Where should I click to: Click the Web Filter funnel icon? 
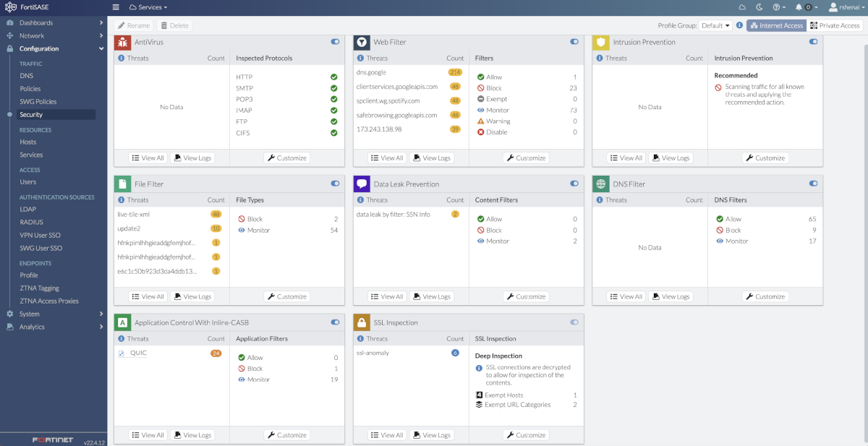point(362,43)
